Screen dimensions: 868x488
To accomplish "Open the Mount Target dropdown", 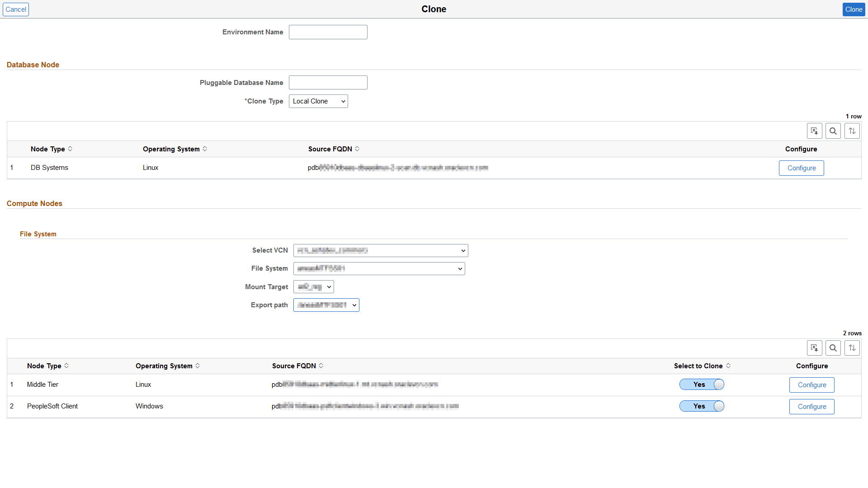I will click(313, 286).
